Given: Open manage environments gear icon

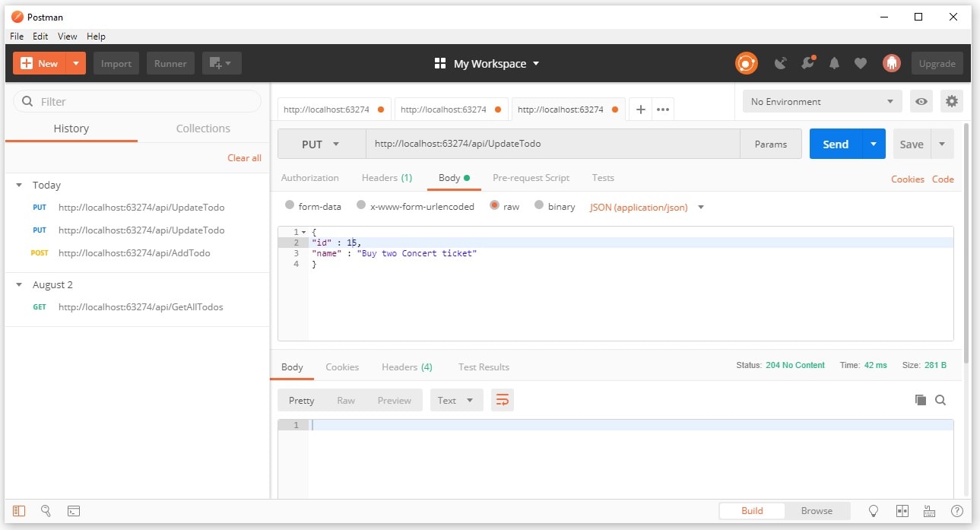Looking at the screenshot, I should click(x=951, y=101).
